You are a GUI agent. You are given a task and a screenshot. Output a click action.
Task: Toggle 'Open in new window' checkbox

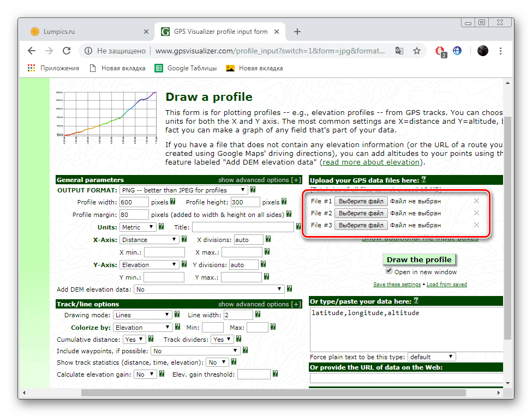click(389, 271)
